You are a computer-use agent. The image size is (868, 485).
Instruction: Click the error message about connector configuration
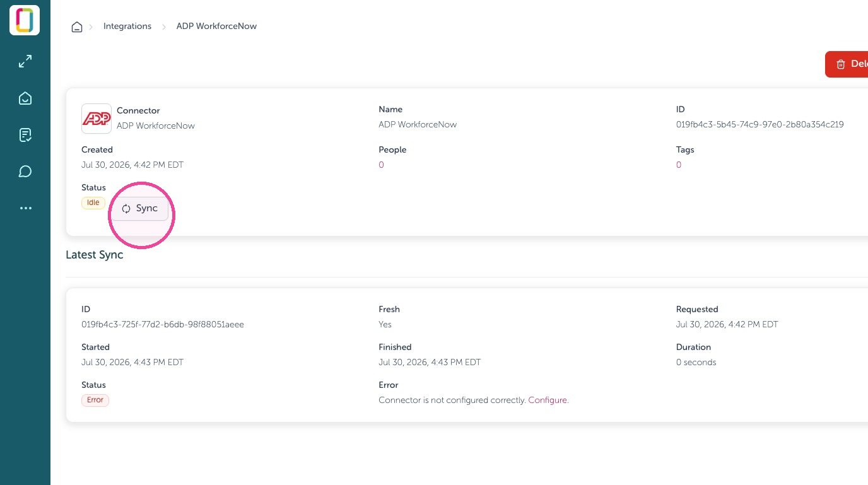coord(452,400)
